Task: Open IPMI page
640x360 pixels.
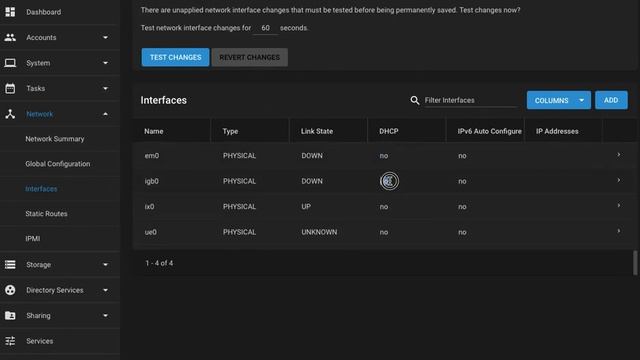Action: point(33,238)
